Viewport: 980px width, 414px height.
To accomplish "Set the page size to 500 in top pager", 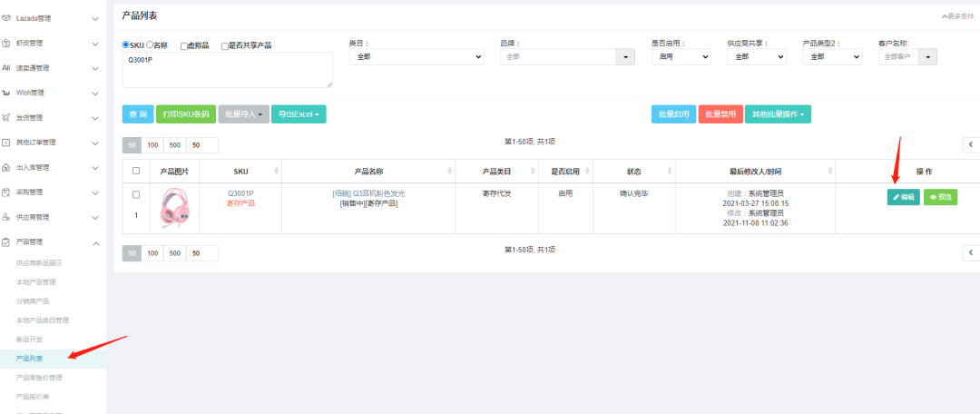I will [175, 145].
